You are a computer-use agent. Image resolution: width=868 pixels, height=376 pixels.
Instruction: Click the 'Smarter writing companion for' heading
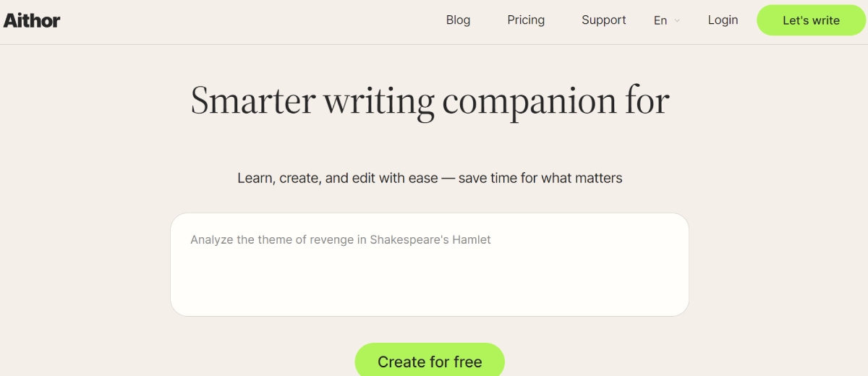(430, 101)
